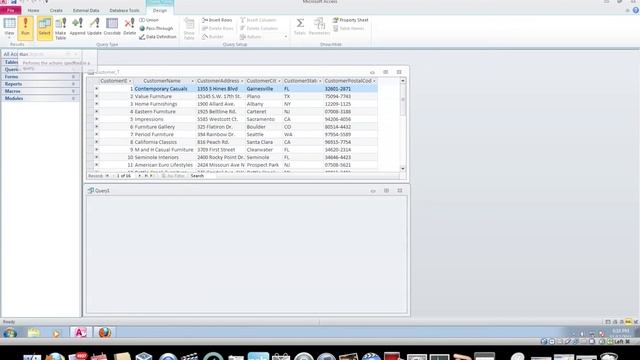Click the 1900 Allard Ave. address cell
Viewport: 640px width, 360px height.
point(220,104)
